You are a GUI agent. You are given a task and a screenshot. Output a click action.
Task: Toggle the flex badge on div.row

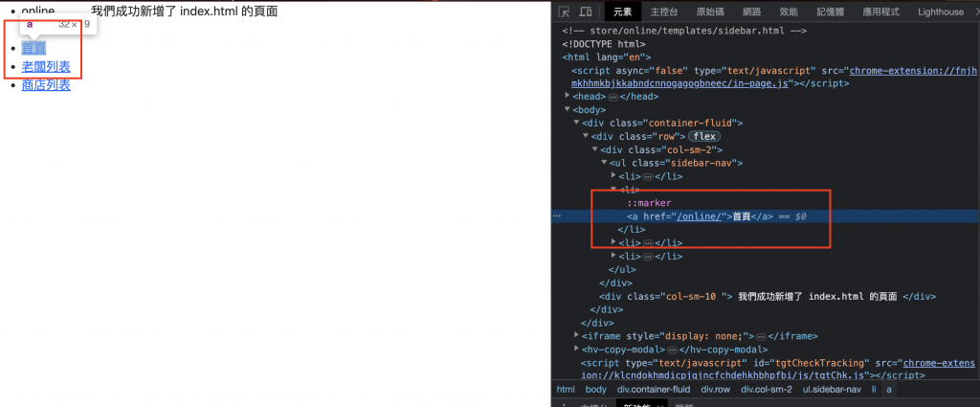(x=704, y=136)
